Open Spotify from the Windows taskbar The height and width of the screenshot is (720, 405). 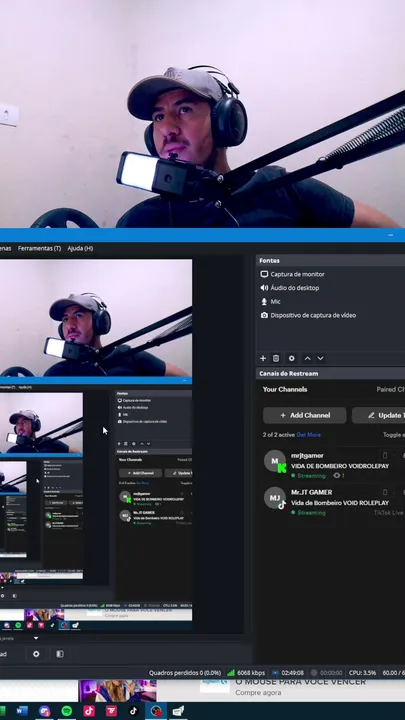click(67, 711)
